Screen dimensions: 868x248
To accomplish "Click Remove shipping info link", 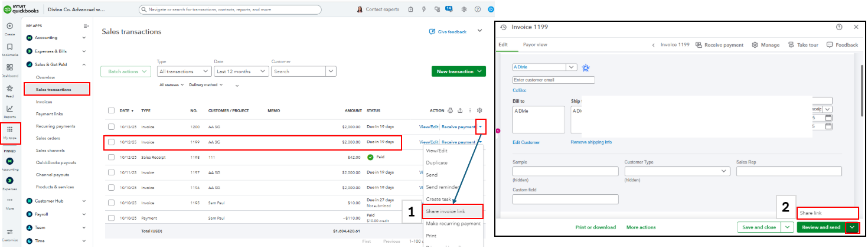I will (x=591, y=142).
